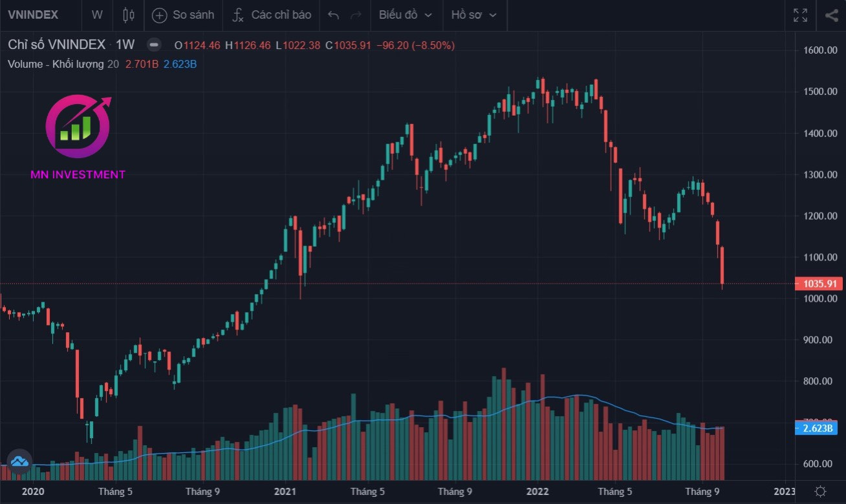Click the 1W interval label in the legend
Screen dimensions: 846x504
click(x=125, y=45)
